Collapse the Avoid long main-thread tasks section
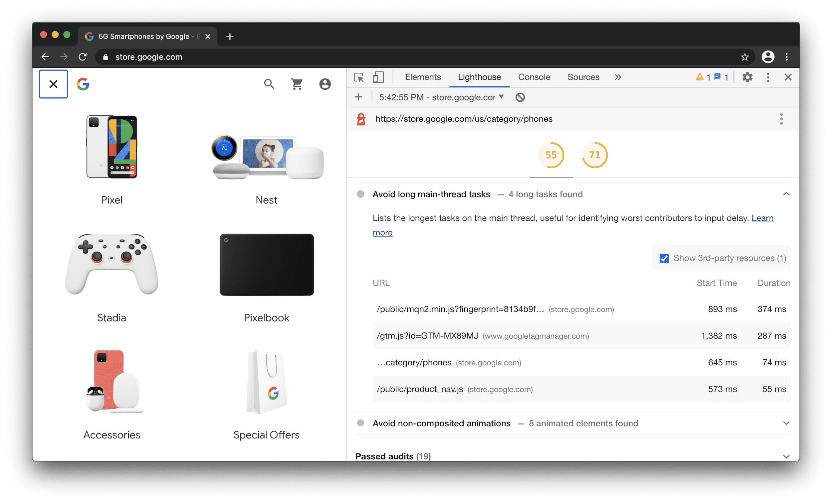 (786, 194)
